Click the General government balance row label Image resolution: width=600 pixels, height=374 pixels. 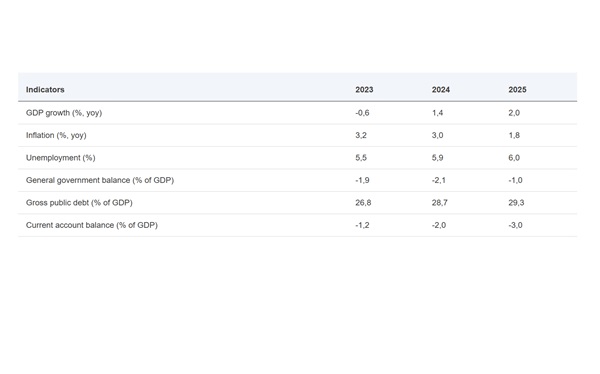click(x=100, y=180)
